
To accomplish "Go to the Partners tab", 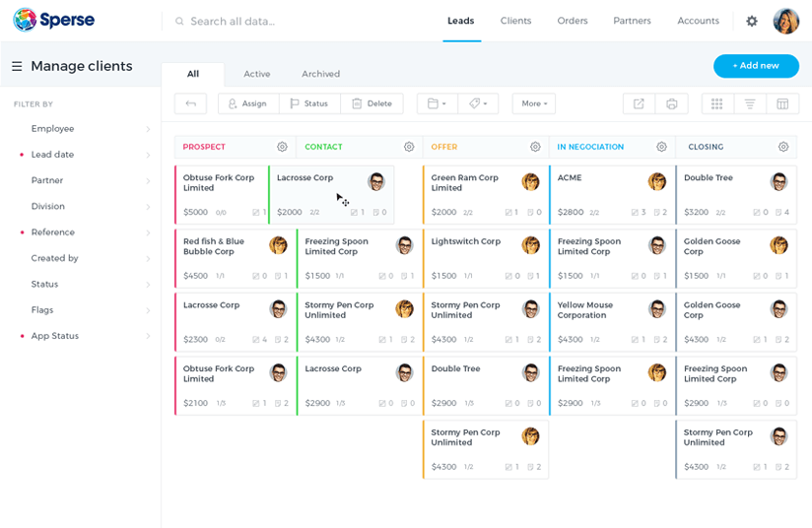I will point(632,21).
